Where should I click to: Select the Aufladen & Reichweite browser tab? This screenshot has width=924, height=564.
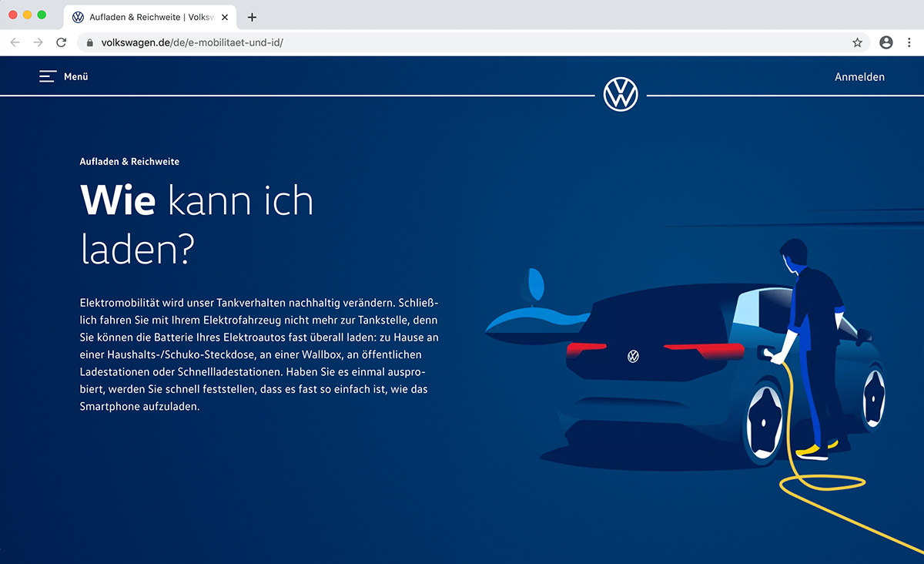tap(146, 17)
